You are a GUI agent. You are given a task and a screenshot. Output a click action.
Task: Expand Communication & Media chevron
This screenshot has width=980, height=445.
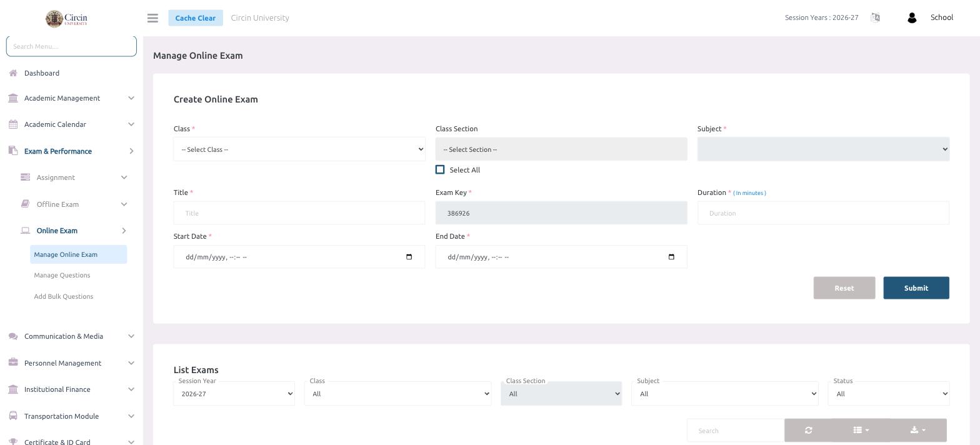point(131,336)
